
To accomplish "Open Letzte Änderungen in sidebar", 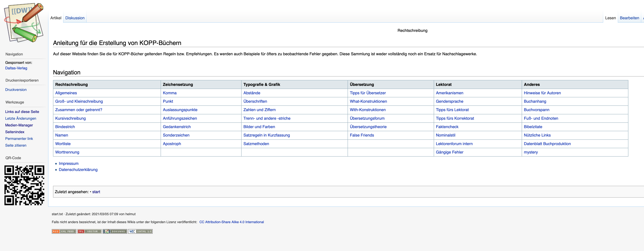I will coord(21,118).
